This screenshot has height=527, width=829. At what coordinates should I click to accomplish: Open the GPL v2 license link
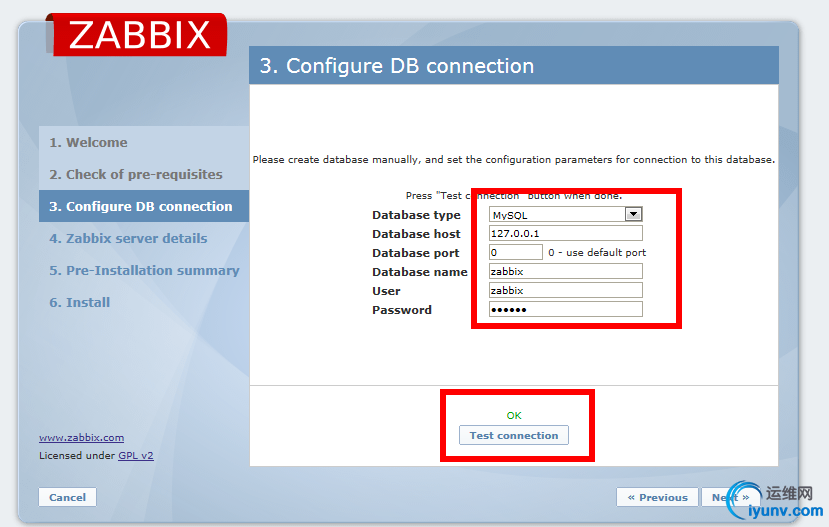[136, 455]
